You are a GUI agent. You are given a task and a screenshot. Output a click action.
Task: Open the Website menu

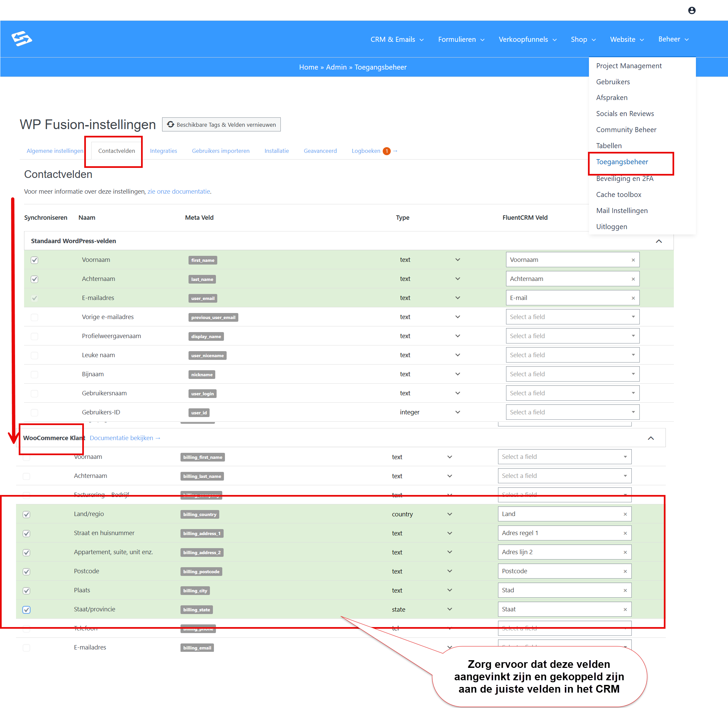point(626,39)
